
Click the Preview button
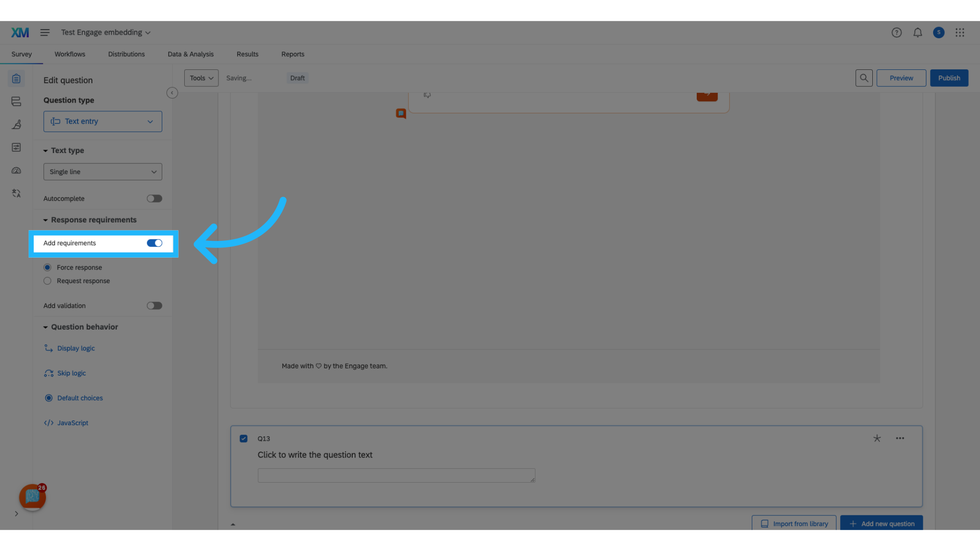(901, 78)
